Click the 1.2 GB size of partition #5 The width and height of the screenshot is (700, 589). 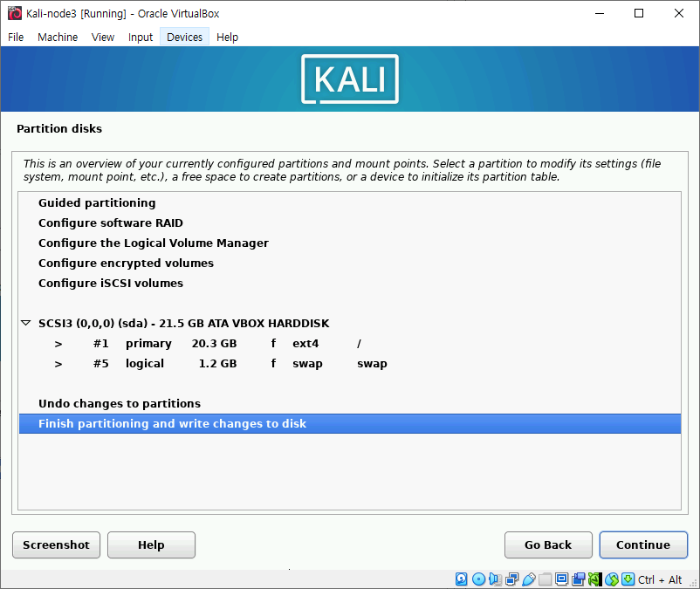[217, 363]
